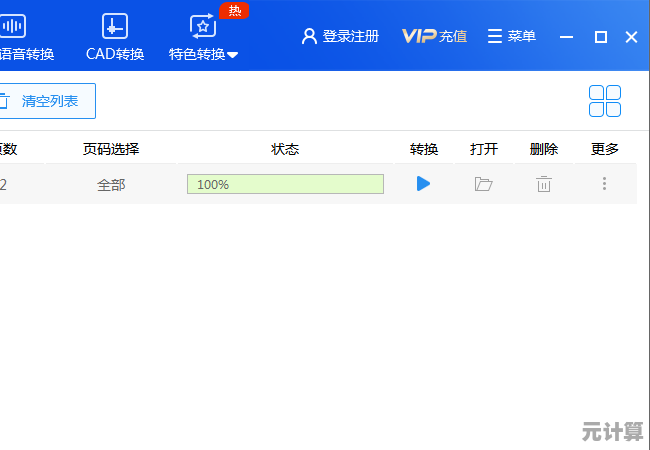Click 全部 under page selection
The image size is (650, 450).
(111, 185)
